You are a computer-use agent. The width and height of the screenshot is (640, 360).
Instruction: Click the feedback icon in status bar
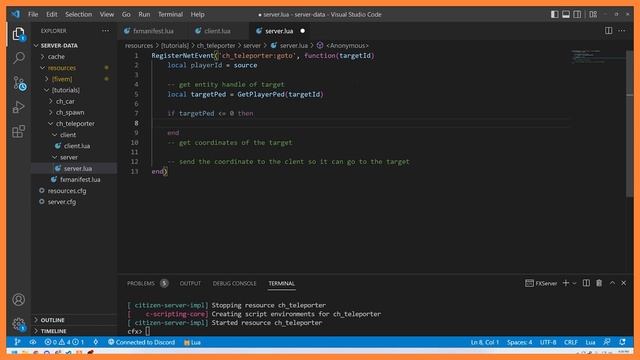pyautogui.click(x=607, y=342)
